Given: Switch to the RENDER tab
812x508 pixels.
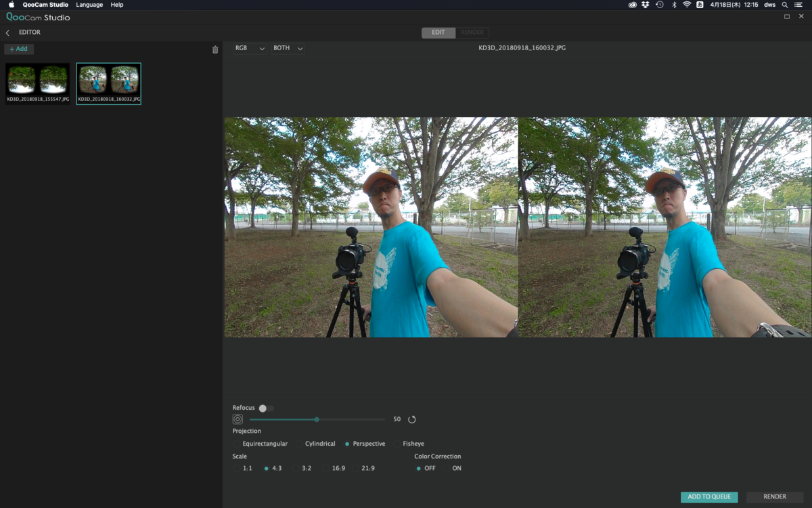Looking at the screenshot, I should [x=472, y=33].
